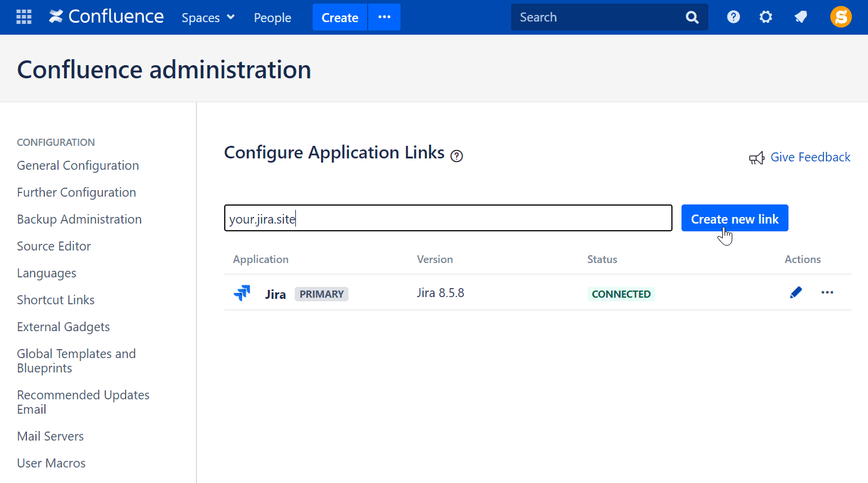The width and height of the screenshot is (868, 483).
Task: Edit the Jira link using the pencil icon
Action: [x=796, y=292]
